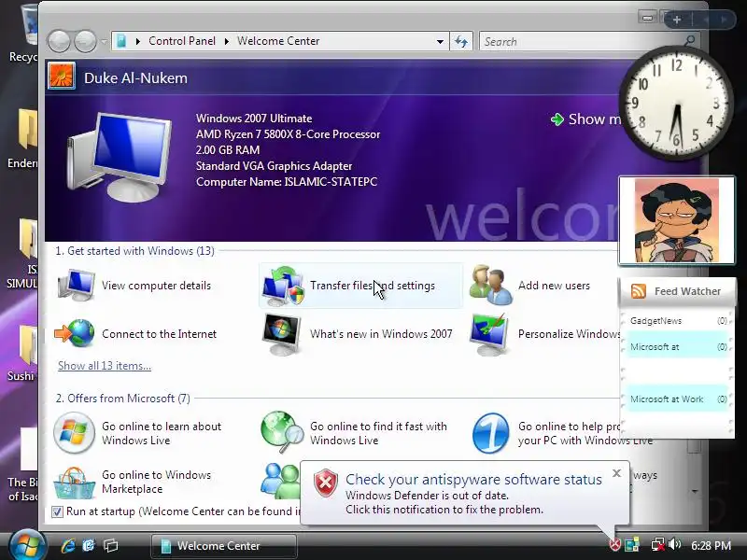This screenshot has width=747, height=560.
Task: Click the Feed Watcher RSS icon
Action: point(639,291)
